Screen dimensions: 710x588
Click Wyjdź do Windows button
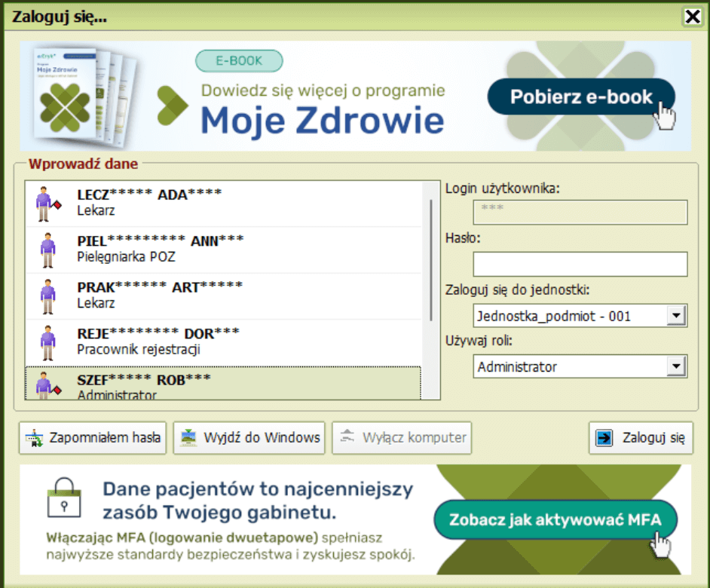coord(249,438)
